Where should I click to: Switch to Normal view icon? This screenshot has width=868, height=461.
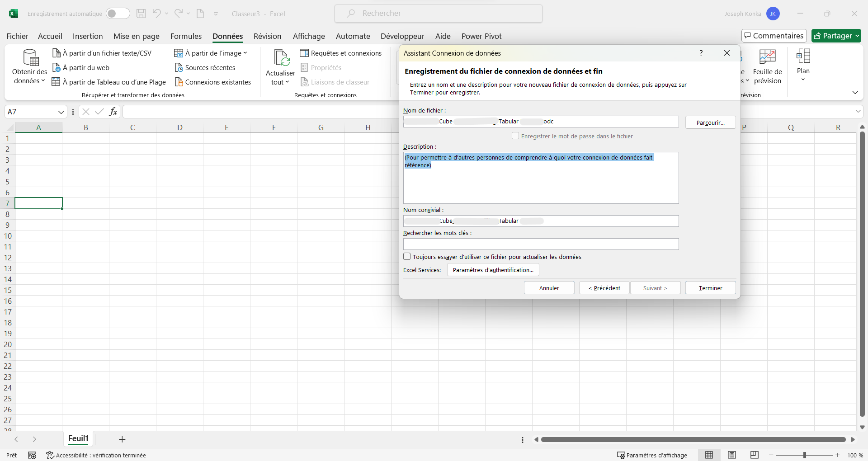[709, 455]
